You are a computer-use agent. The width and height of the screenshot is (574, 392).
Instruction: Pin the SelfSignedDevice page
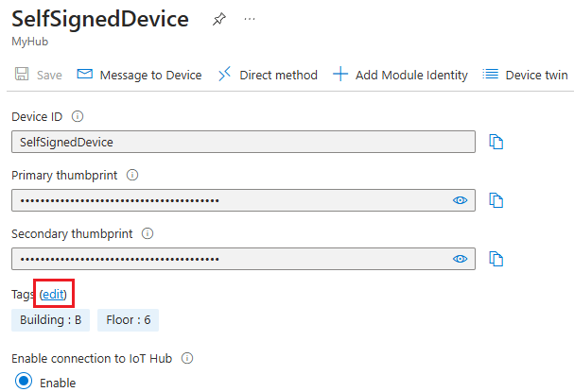(x=218, y=19)
